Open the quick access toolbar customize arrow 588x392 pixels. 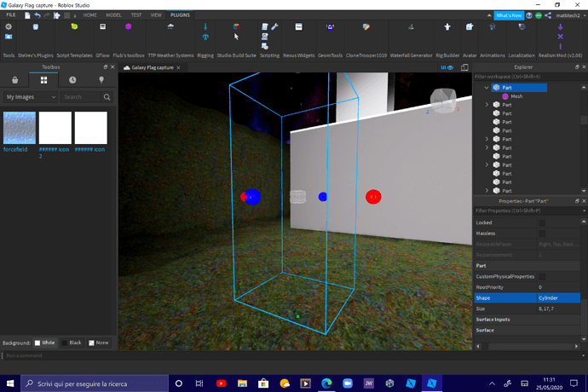pos(75,15)
